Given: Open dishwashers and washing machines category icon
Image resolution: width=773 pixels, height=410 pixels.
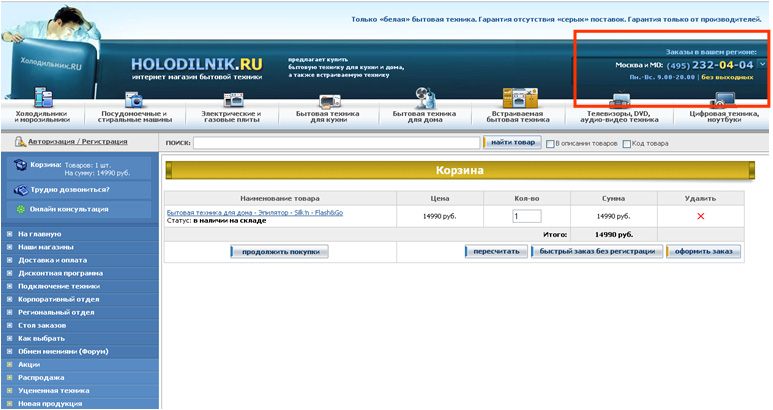Looking at the screenshot, I should pyautogui.click(x=134, y=99).
